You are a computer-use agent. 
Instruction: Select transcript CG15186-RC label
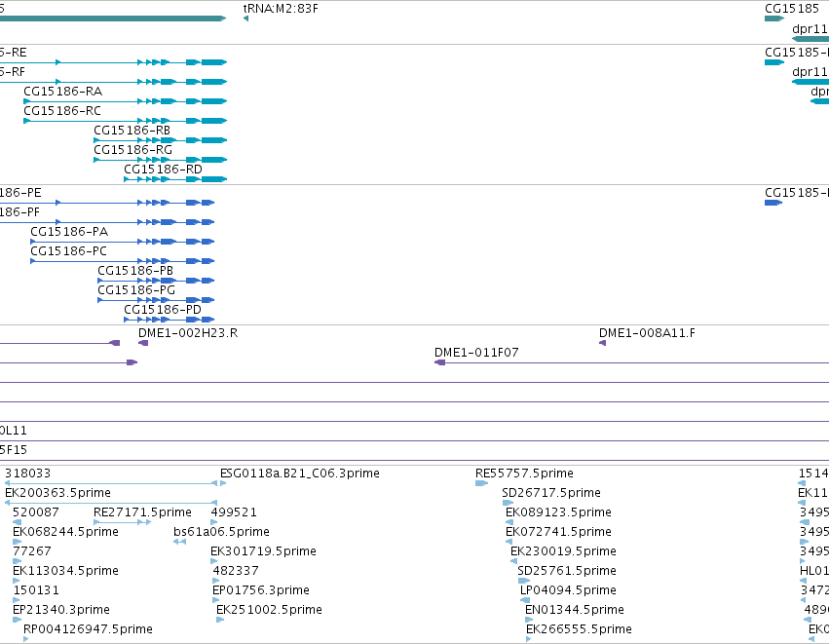click(x=62, y=111)
